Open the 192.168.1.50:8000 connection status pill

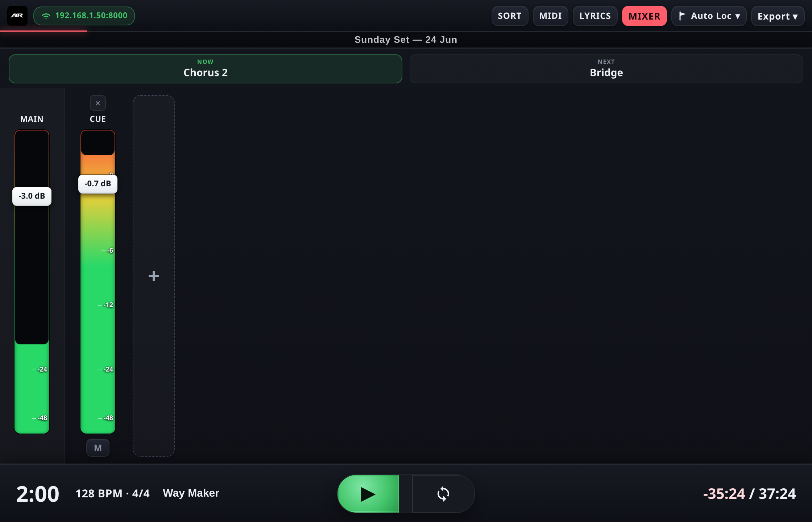coord(84,16)
